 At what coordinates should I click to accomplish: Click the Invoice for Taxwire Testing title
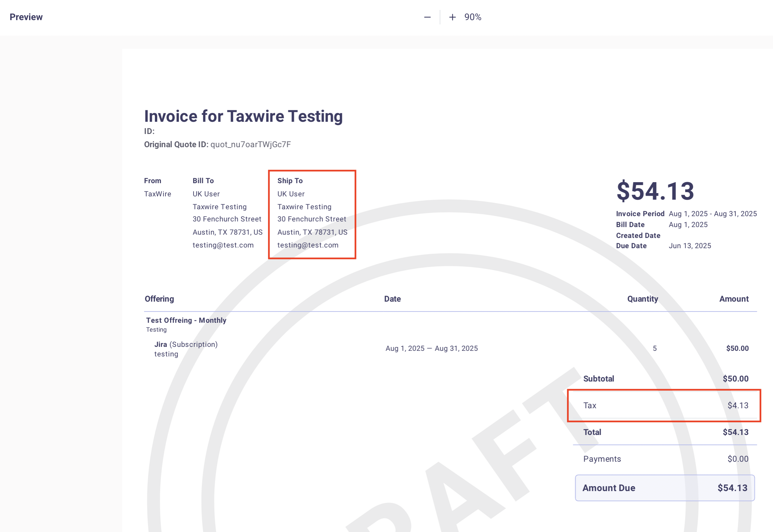pos(243,116)
